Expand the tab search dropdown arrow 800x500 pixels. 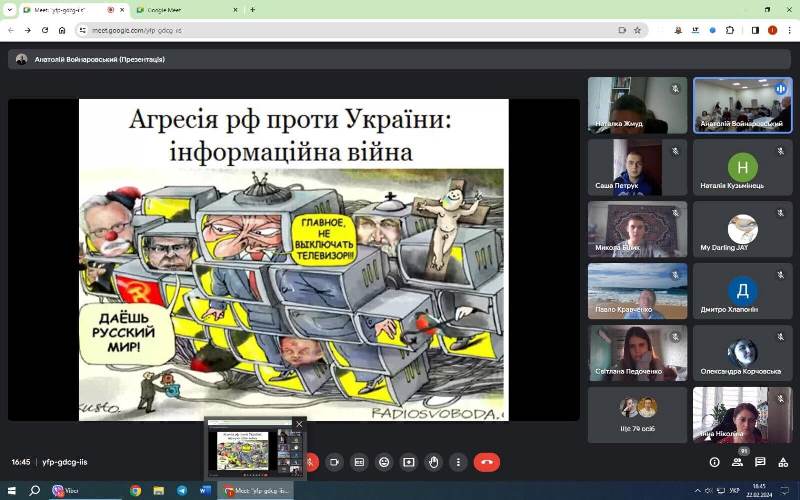point(9,10)
